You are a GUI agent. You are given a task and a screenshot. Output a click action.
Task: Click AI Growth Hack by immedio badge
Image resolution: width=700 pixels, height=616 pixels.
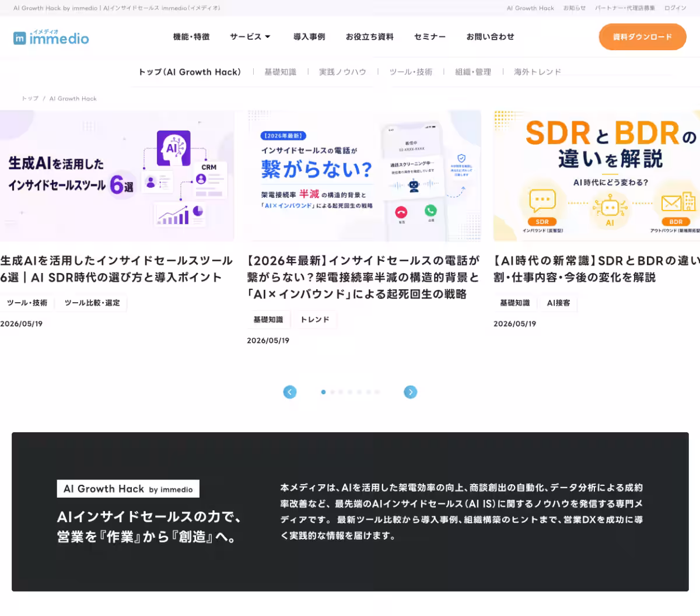128,489
